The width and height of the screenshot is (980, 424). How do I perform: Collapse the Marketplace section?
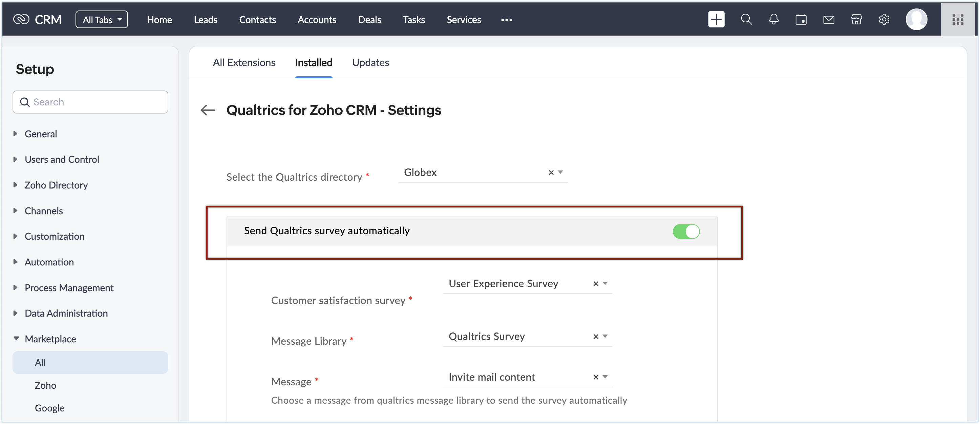50,338
